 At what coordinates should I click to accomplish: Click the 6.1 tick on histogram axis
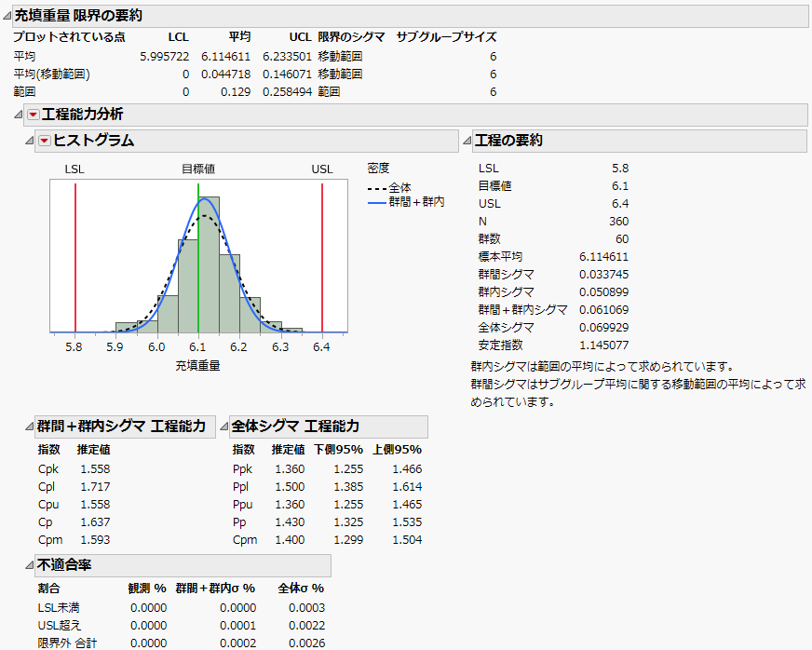pyautogui.click(x=197, y=347)
